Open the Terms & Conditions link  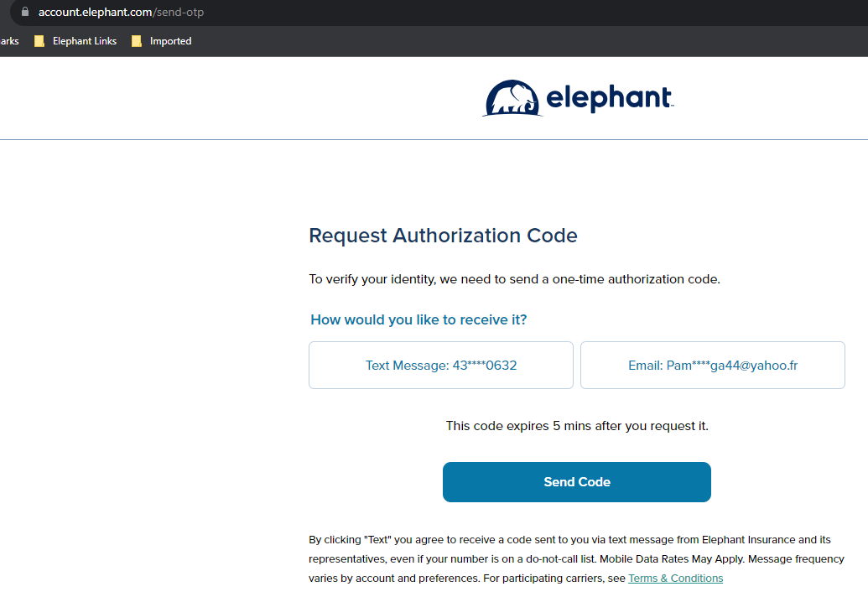tap(675, 579)
